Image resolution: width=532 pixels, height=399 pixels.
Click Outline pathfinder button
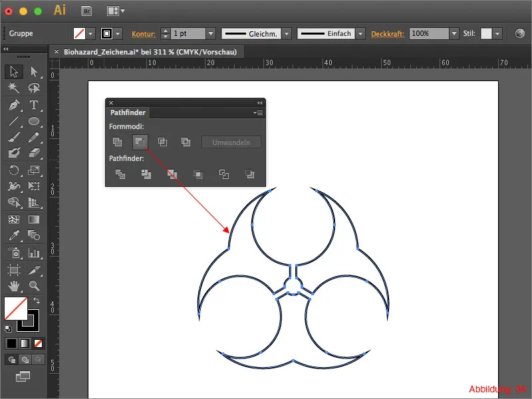224,174
